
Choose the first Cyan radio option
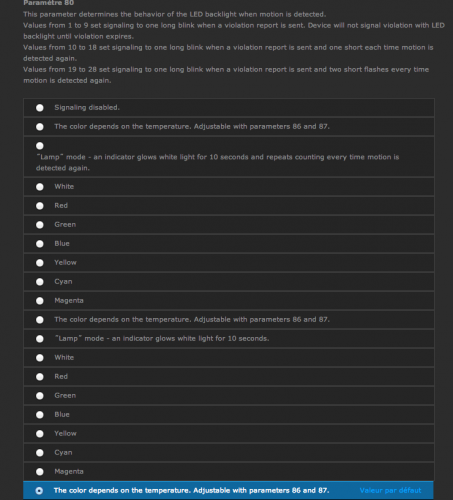tap(40, 282)
